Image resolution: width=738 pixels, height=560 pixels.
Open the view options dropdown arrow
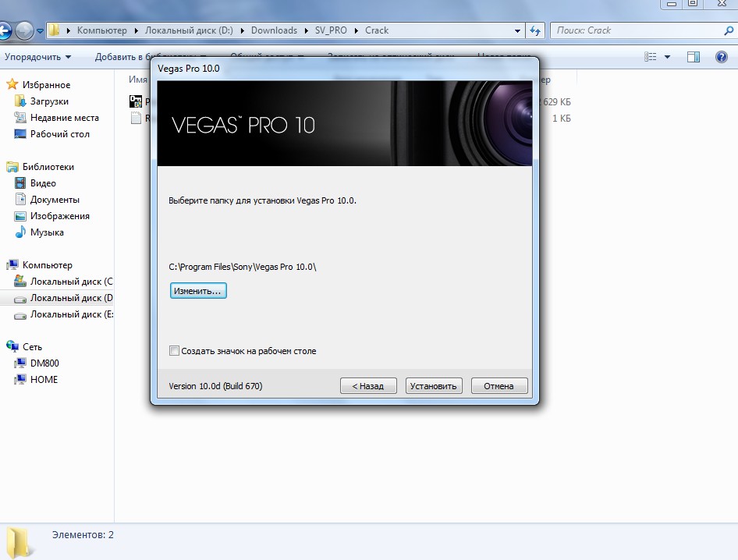coord(667,57)
